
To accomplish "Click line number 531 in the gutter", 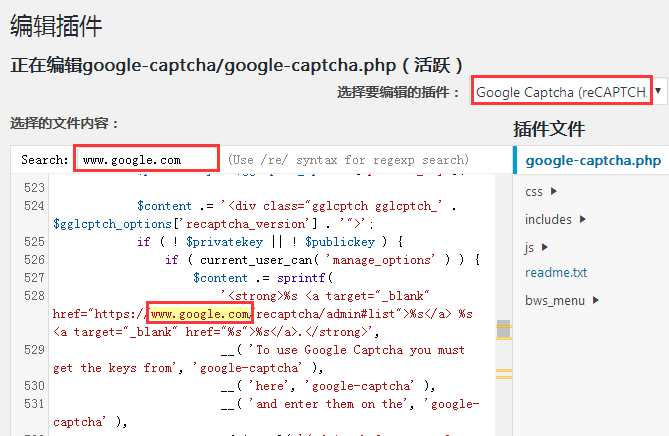I will coord(34,404).
